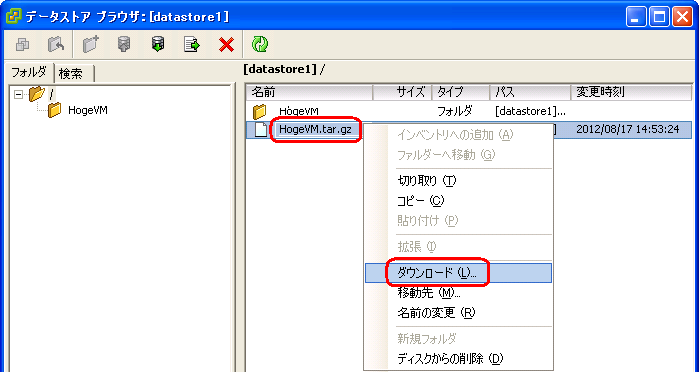Sort by the サイズ column header
Image resolution: width=699 pixels, height=372 pixels.
click(402, 92)
